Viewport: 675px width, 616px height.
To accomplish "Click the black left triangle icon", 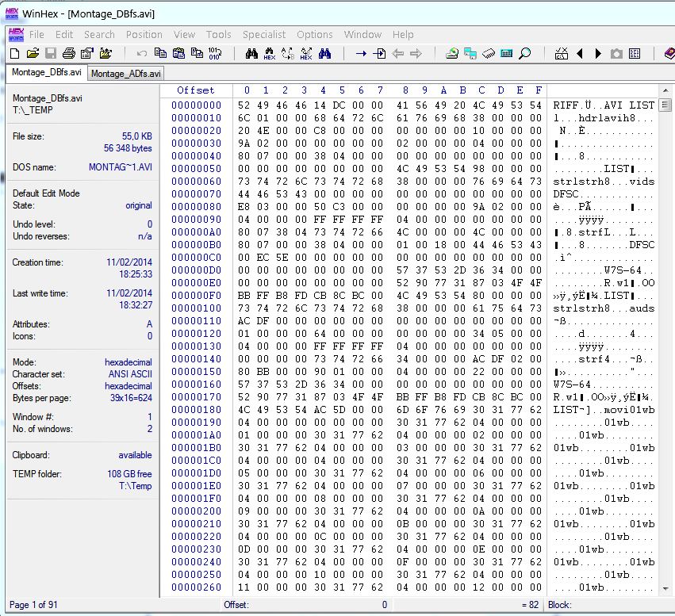I will coord(580,53).
